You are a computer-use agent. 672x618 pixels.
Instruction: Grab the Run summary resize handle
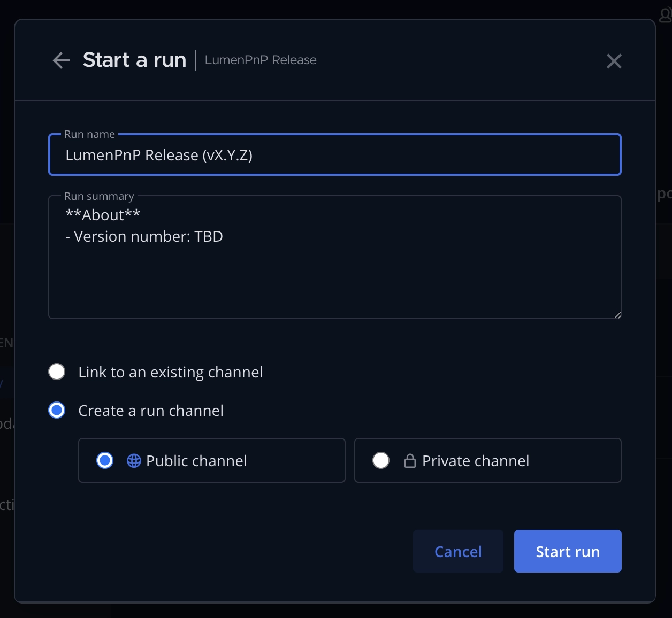pos(617,315)
